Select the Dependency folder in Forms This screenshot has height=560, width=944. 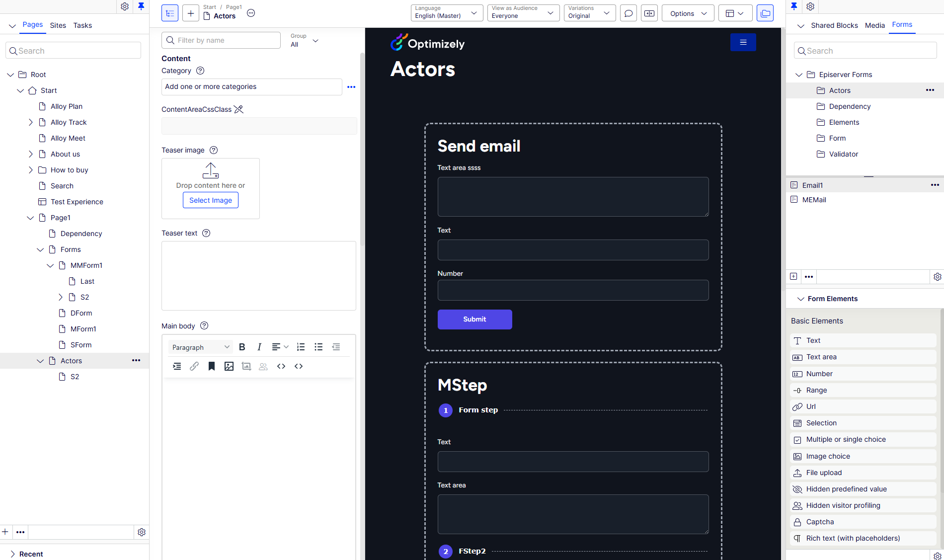(850, 106)
